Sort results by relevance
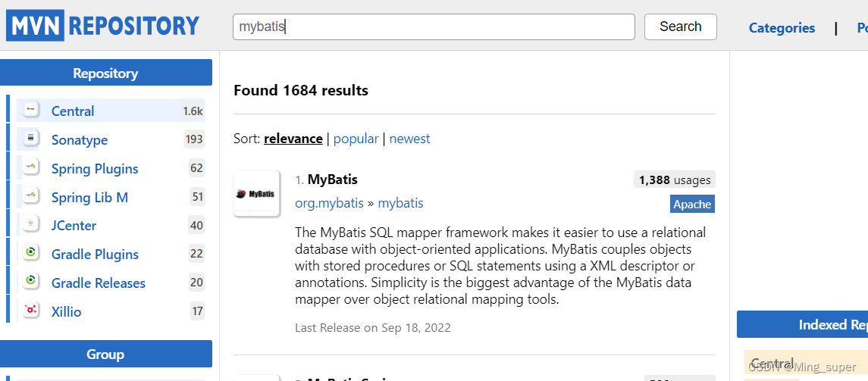The image size is (868, 381). point(293,139)
